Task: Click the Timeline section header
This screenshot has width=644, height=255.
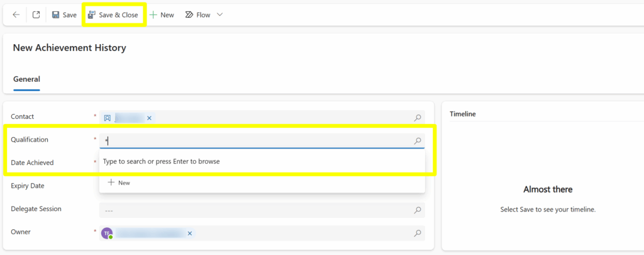Action: [463, 114]
